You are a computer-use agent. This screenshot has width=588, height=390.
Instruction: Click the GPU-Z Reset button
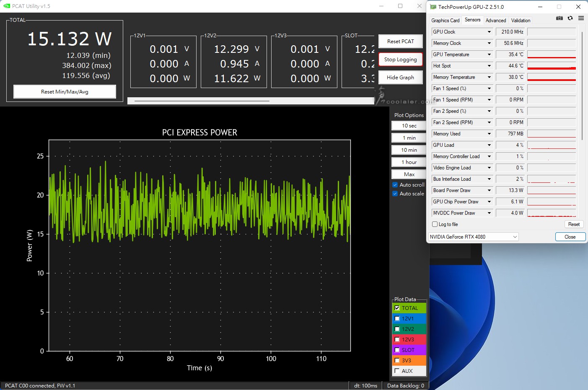[x=574, y=224]
